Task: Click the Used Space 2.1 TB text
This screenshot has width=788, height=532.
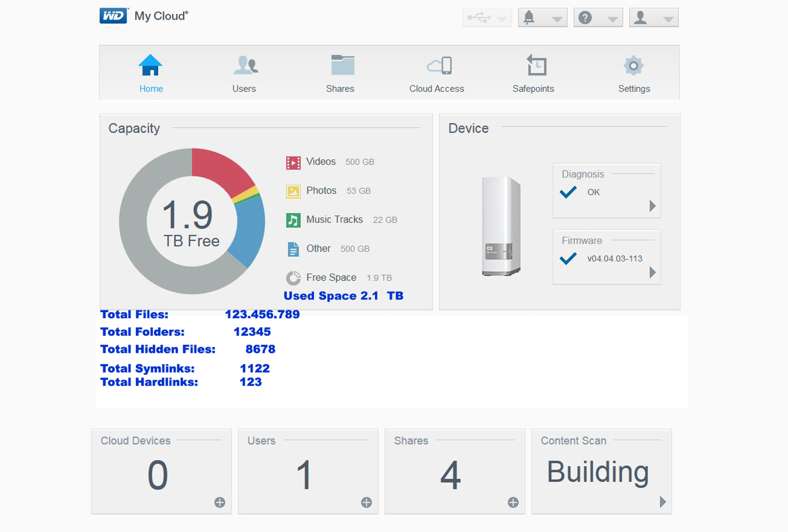Action: coord(344,296)
